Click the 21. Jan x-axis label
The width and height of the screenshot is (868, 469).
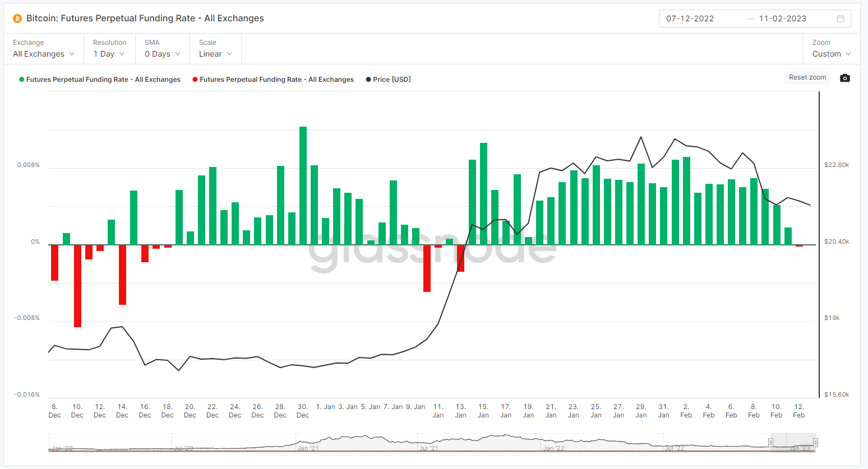click(551, 411)
